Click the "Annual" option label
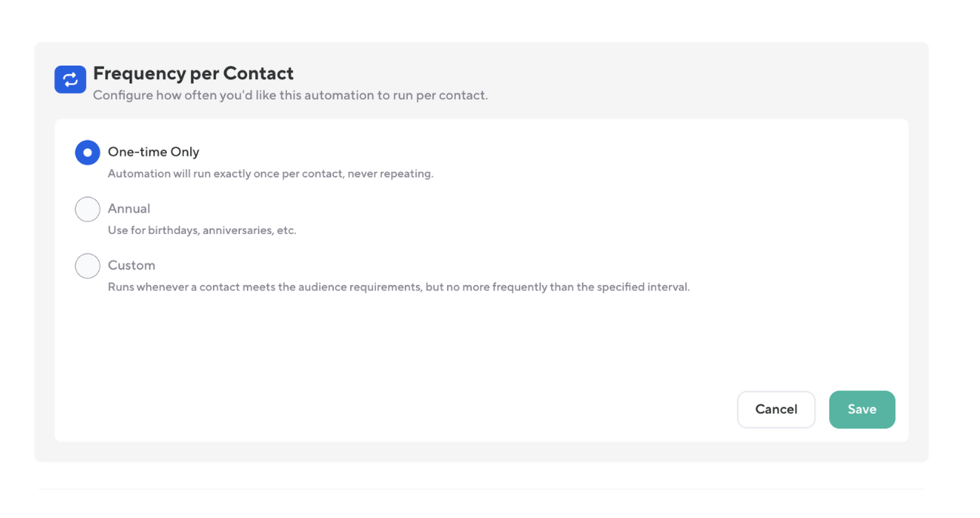The height and width of the screenshot is (518, 980). (129, 208)
